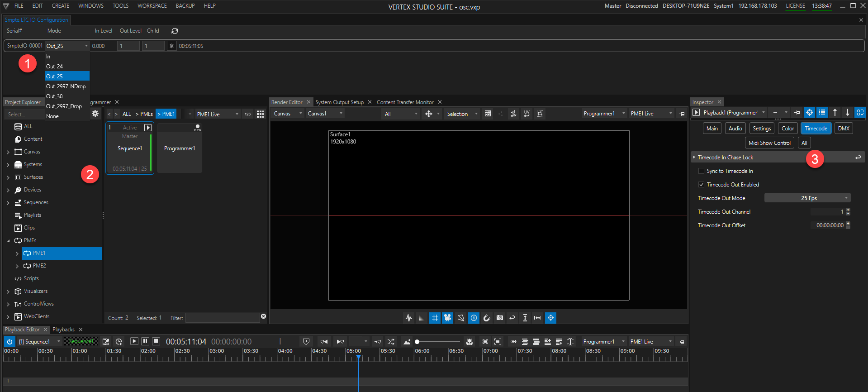Click the blue target icon in Inspector toolbar
868x392 pixels.
point(809,112)
